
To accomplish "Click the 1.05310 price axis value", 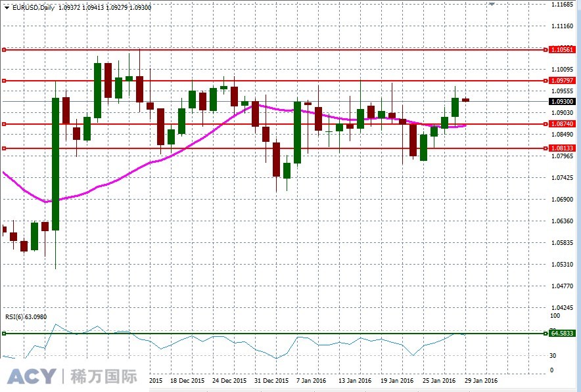I will 562,265.
